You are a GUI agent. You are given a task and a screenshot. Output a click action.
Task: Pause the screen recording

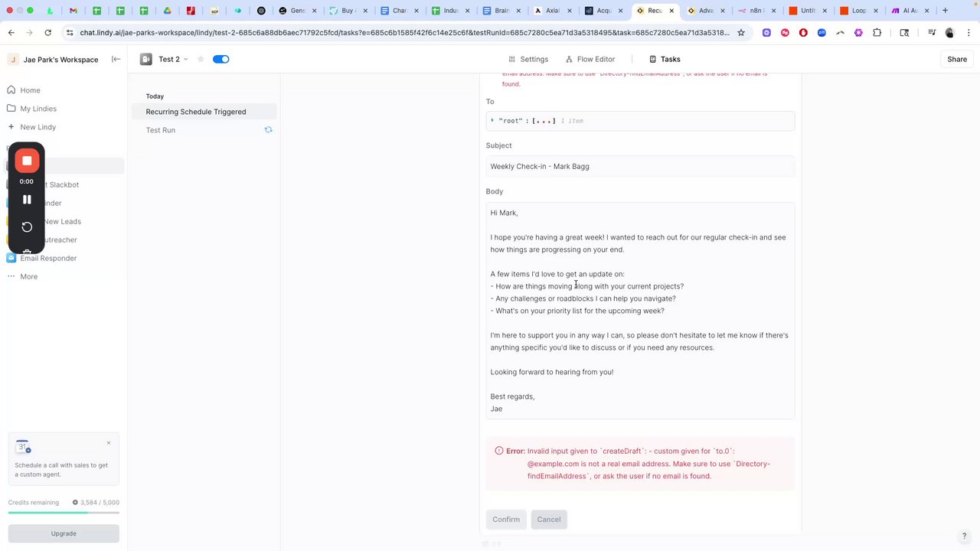click(27, 200)
